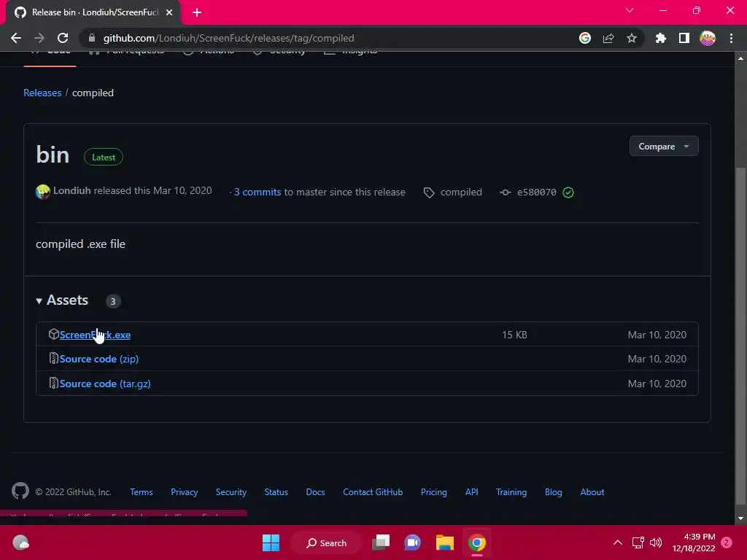The image size is (747, 560).
Task: Show hidden system tray icons
Action: (617, 542)
